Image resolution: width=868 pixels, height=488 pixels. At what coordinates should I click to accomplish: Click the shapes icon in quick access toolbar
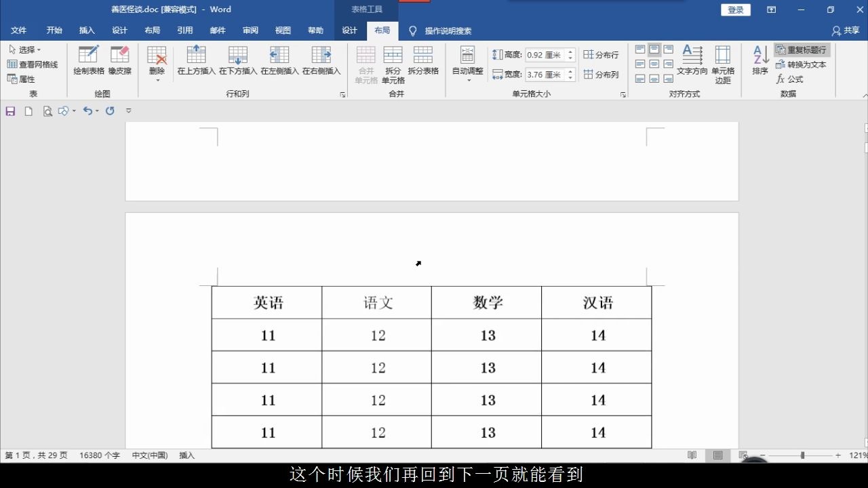(x=64, y=111)
